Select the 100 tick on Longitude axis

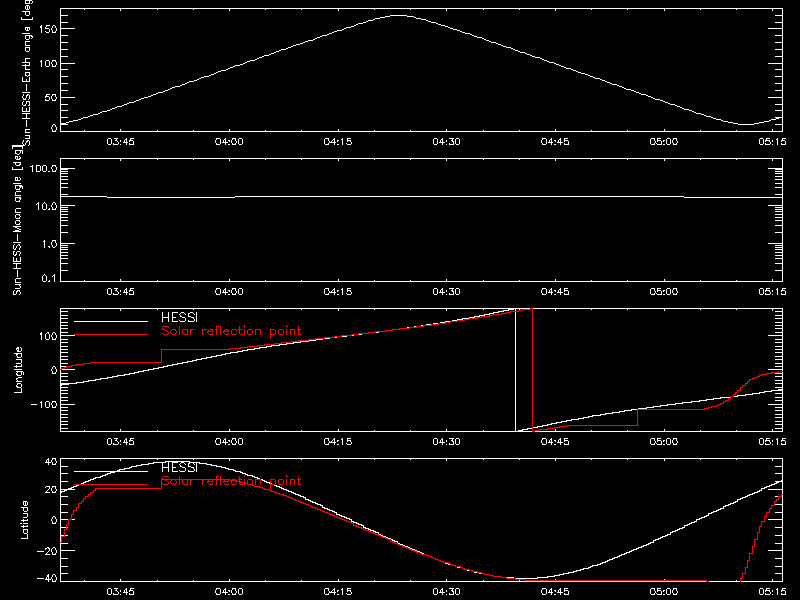tap(48, 336)
